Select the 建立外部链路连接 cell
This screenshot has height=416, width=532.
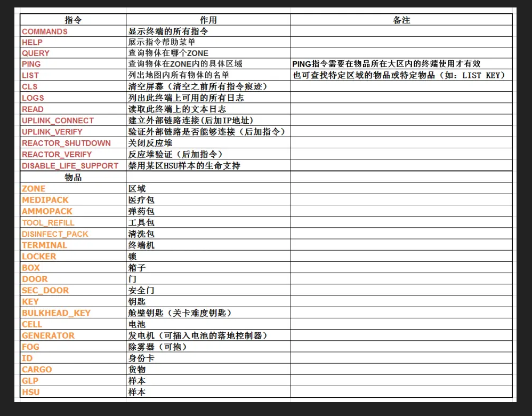[x=208, y=120]
